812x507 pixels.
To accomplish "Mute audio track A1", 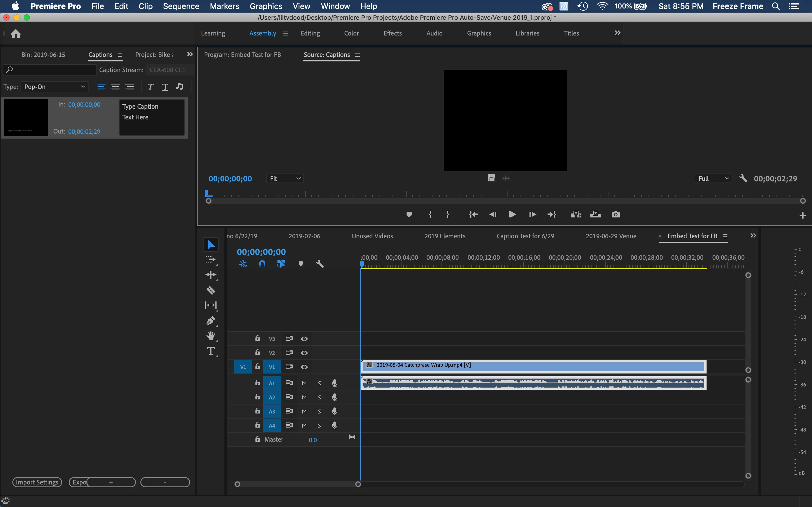I will 304,383.
